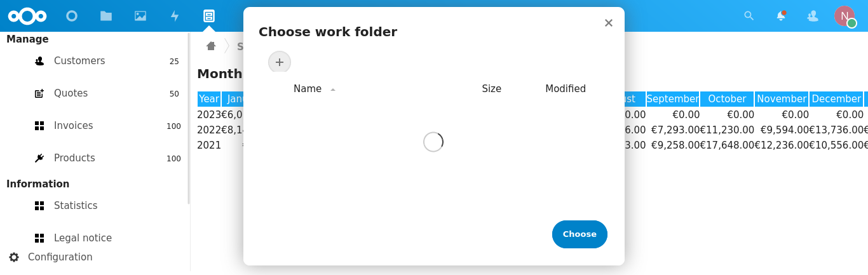Open the Contacts menu icon

pyautogui.click(x=813, y=16)
